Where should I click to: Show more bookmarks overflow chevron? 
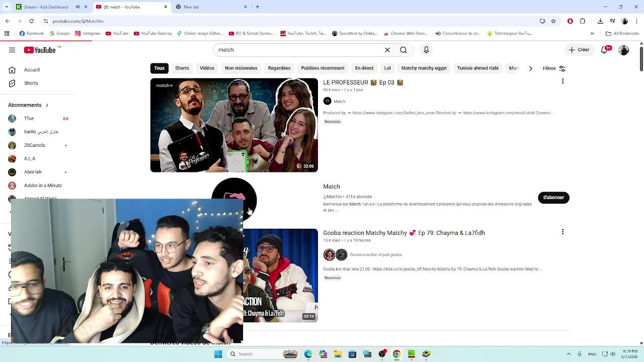[x=592, y=34]
